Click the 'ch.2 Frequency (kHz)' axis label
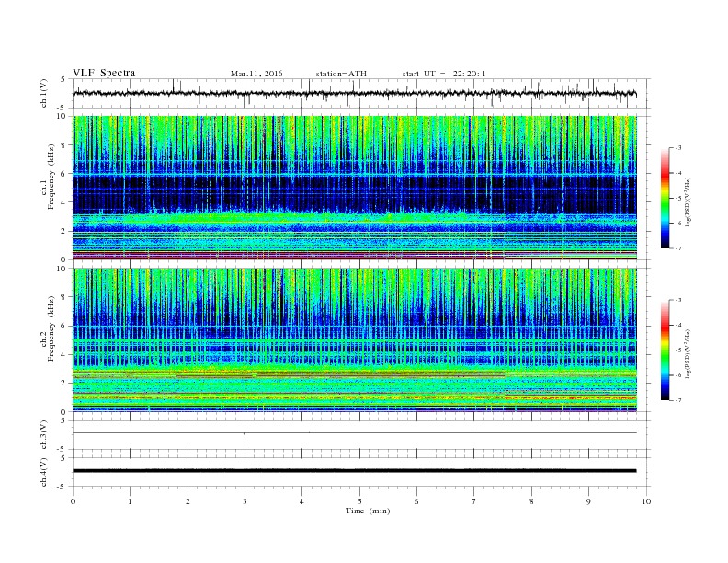The width and height of the screenshot is (728, 563). [x=49, y=328]
